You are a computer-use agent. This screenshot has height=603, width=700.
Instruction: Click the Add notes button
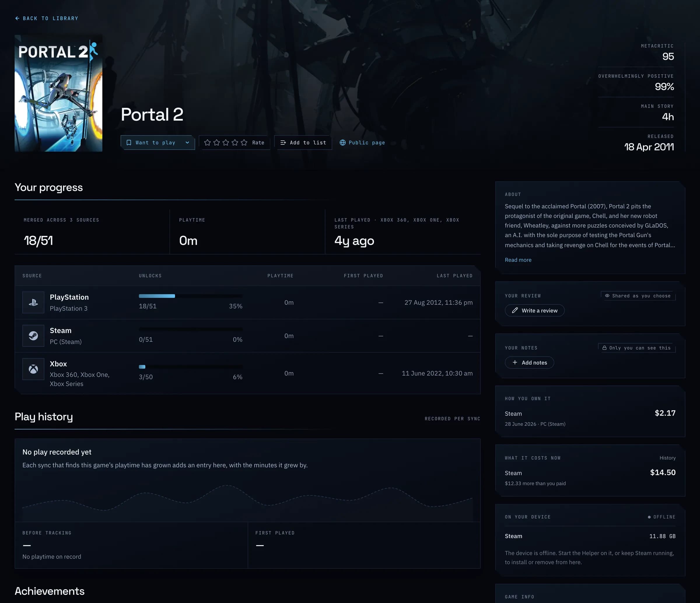(529, 362)
